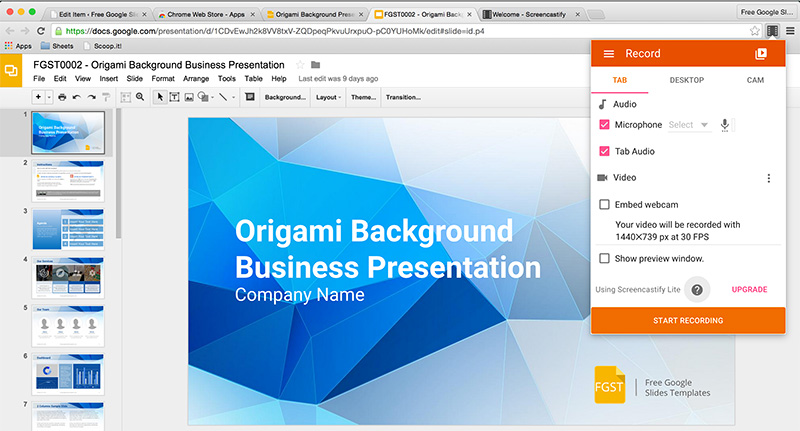Click the undo arrow in toolbar
Screen dimensions: 800x431
coord(77,97)
